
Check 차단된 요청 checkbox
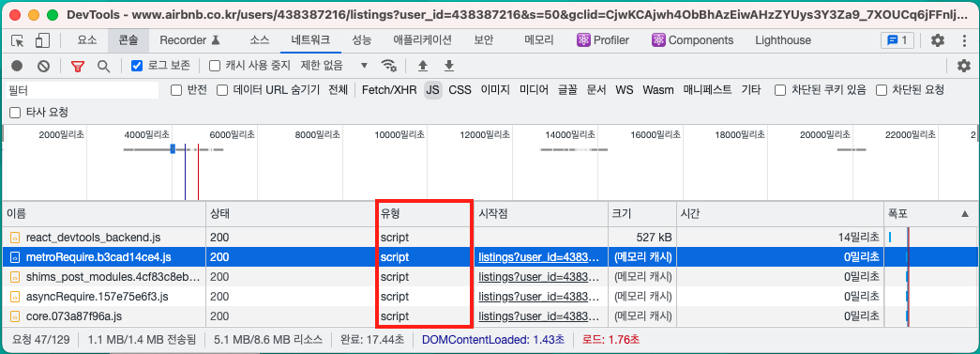(x=882, y=90)
